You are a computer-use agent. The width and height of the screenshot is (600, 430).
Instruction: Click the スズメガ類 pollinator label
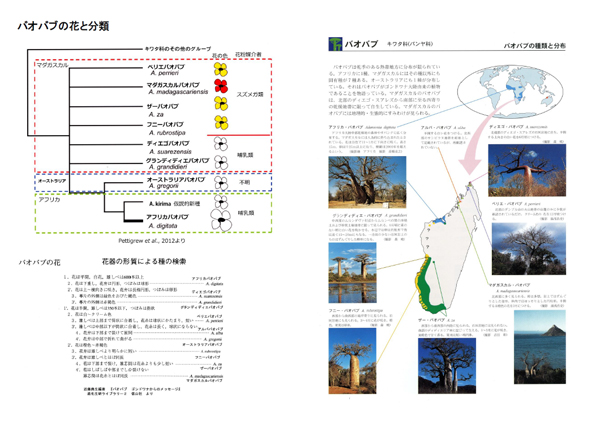tap(250, 94)
